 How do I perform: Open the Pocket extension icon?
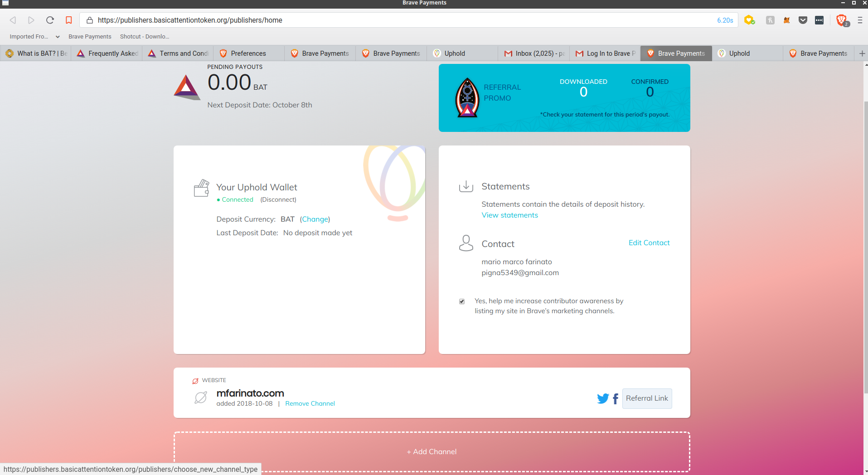pos(803,20)
